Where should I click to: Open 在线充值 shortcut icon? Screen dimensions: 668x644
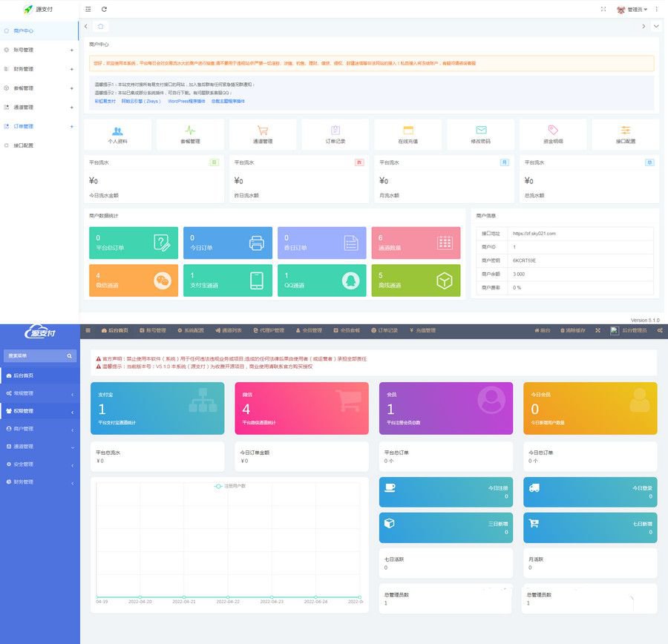(407, 131)
